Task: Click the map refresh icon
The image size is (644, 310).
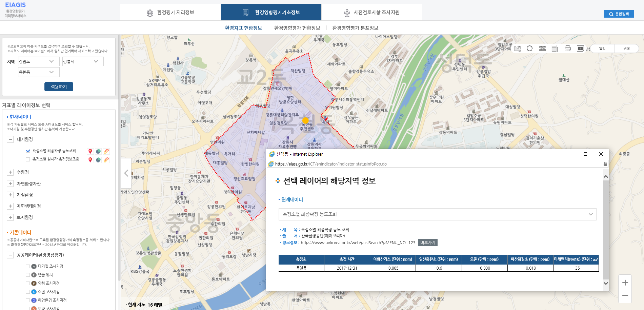Action: click(529, 49)
